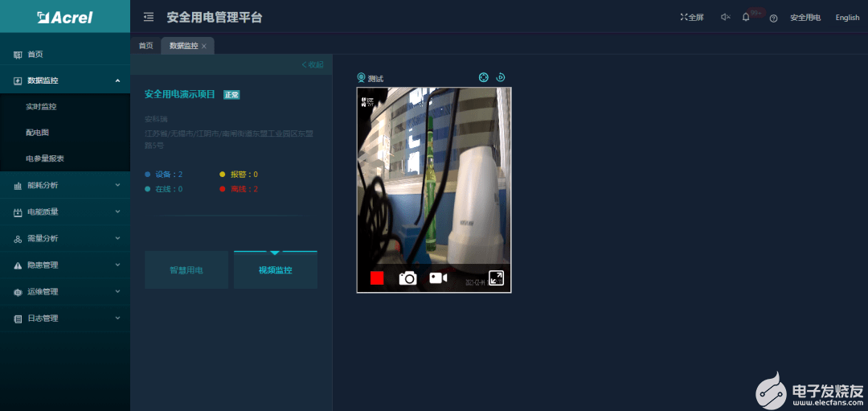Click 报警：0 alarm count
Screen dimensions: 868x411
click(239, 174)
